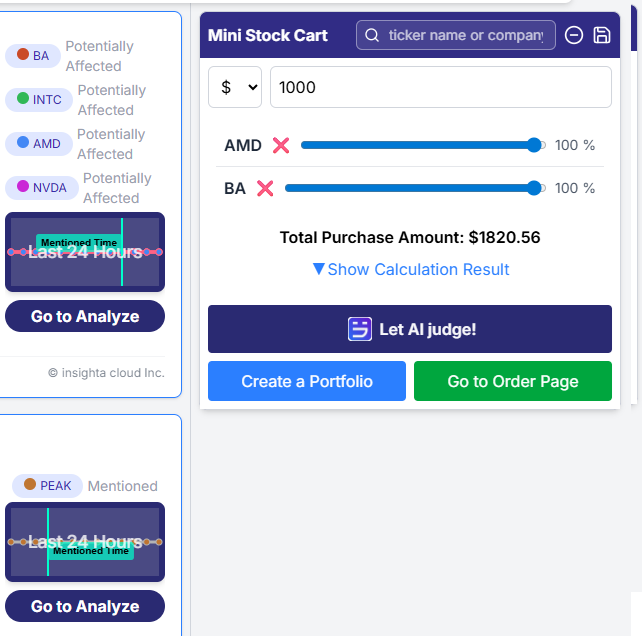The width and height of the screenshot is (642, 636).
Task: Click the AMD allocation slider
Action: [420, 145]
